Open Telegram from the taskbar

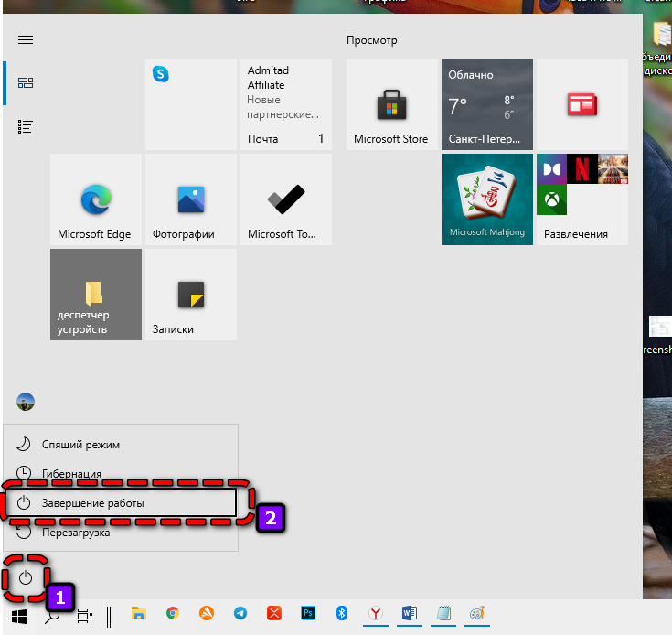(x=240, y=614)
